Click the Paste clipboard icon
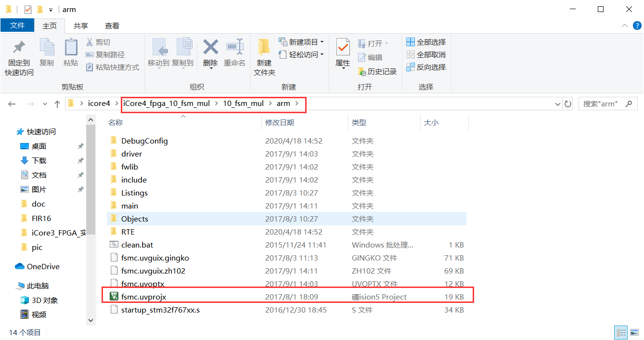 tap(71, 48)
